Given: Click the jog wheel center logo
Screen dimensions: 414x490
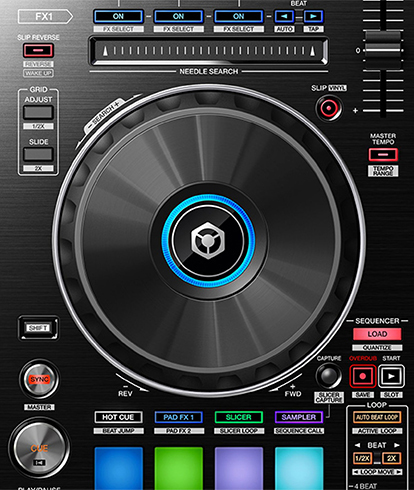Looking at the screenshot, I should [x=208, y=240].
